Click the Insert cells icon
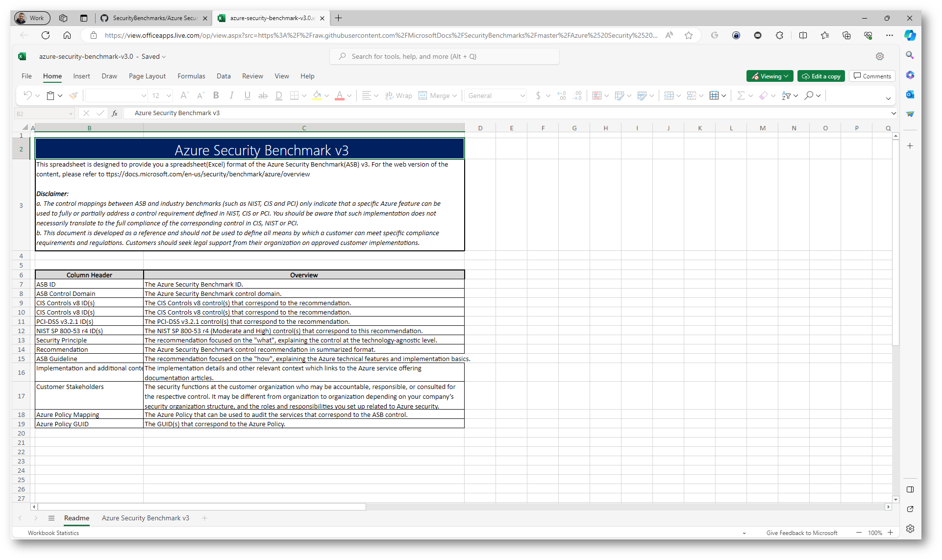 [x=669, y=96]
